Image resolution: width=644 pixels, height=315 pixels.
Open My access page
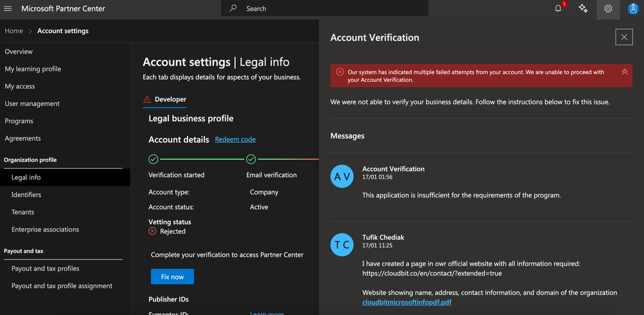tap(20, 86)
